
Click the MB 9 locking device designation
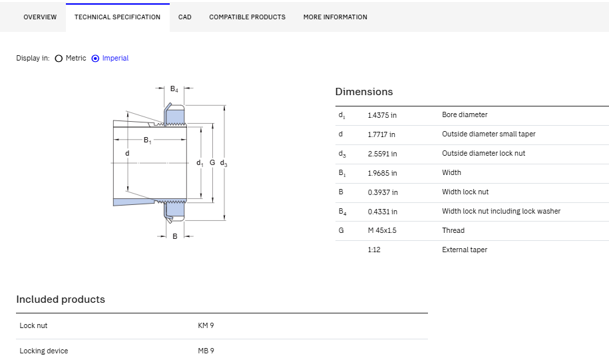206,351
